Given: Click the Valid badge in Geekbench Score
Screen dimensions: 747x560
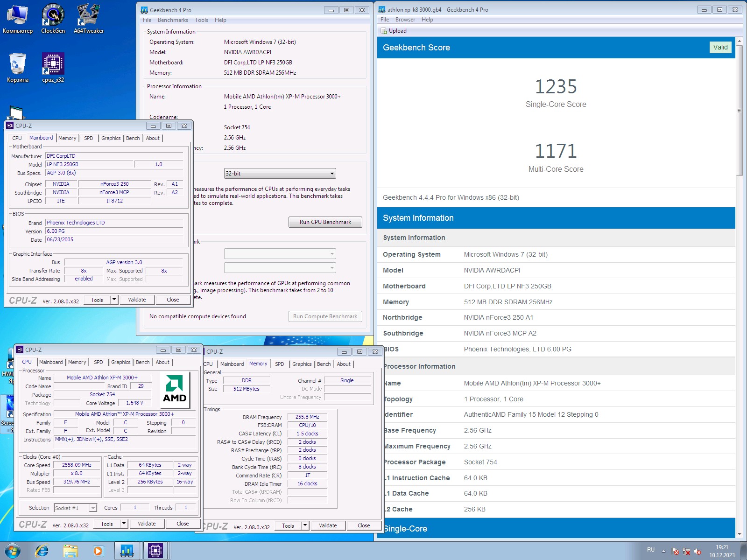Looking at the screenshot, I should click(720, 47).
